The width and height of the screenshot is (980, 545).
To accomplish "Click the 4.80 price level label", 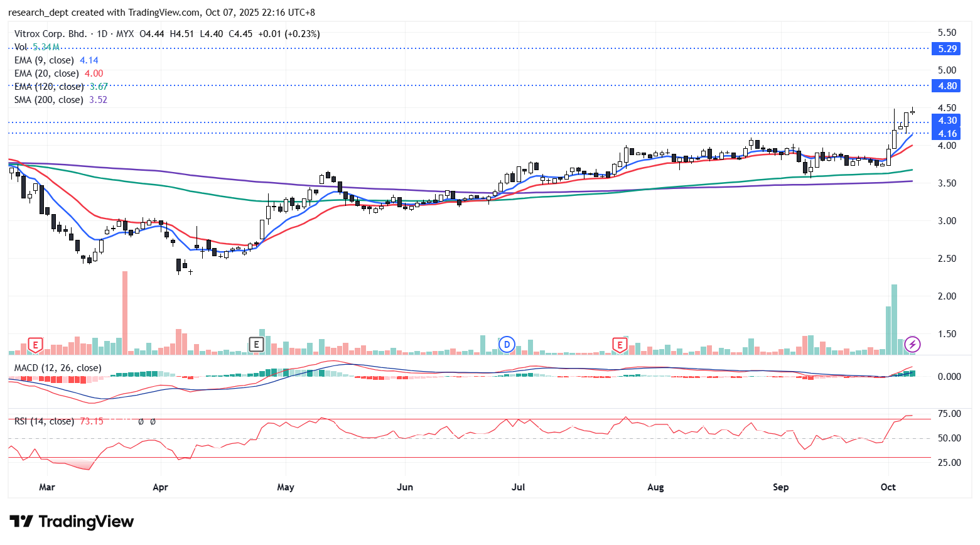I will (x=947, y=86).
